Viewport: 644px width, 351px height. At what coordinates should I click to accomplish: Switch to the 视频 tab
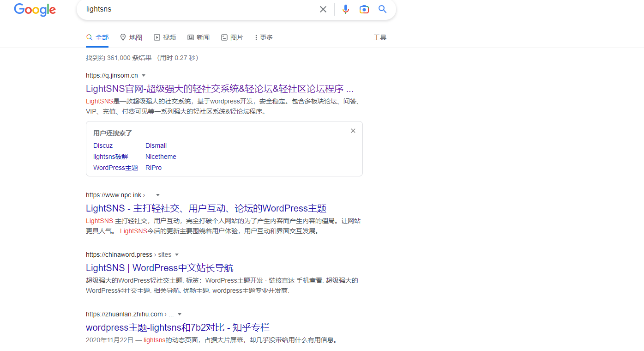[x=165, y=37]
